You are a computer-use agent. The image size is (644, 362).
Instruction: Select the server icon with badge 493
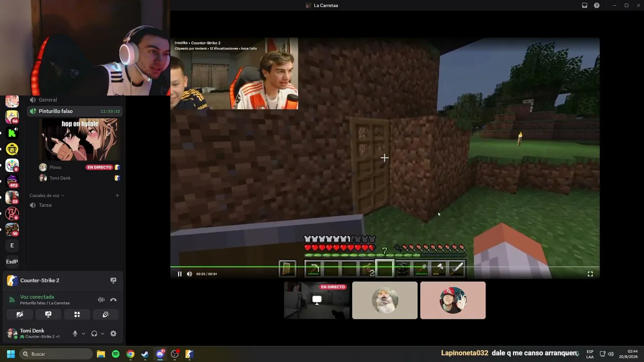click(12, 182)
